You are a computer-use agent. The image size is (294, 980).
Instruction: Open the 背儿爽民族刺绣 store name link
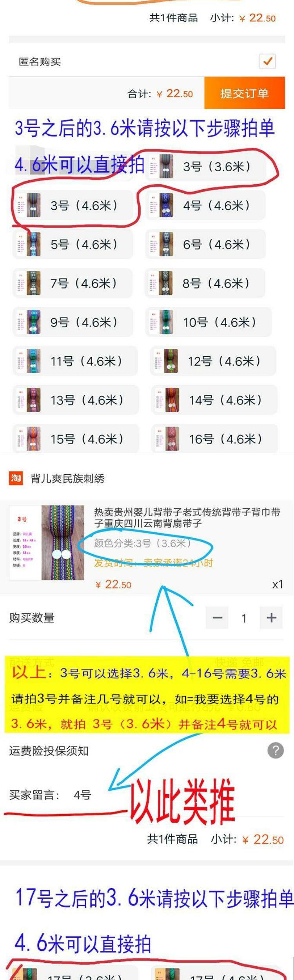click(67, 479)
